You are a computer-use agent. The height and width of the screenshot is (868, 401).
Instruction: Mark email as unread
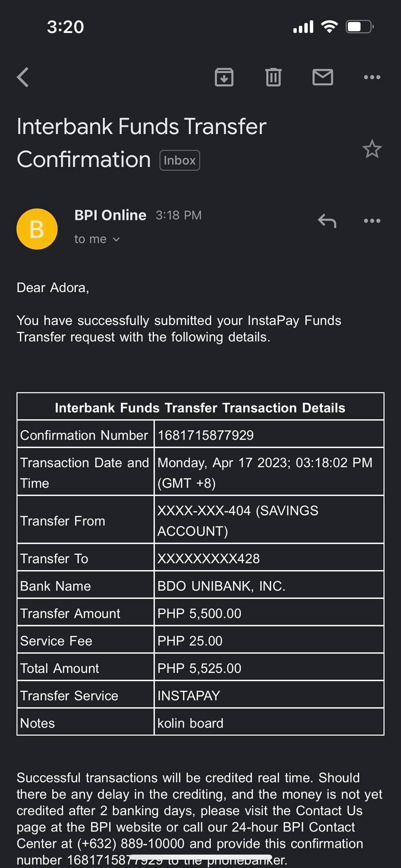point(323,77)
